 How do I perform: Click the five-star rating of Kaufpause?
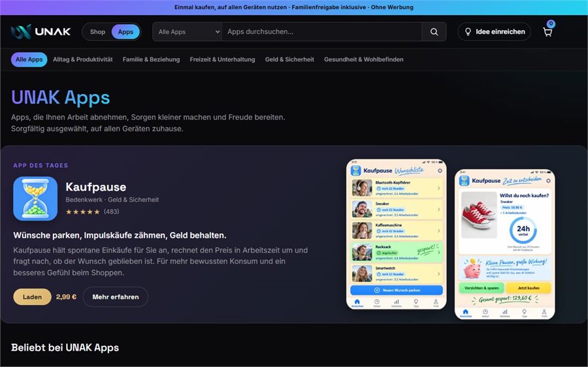[83, 212]
